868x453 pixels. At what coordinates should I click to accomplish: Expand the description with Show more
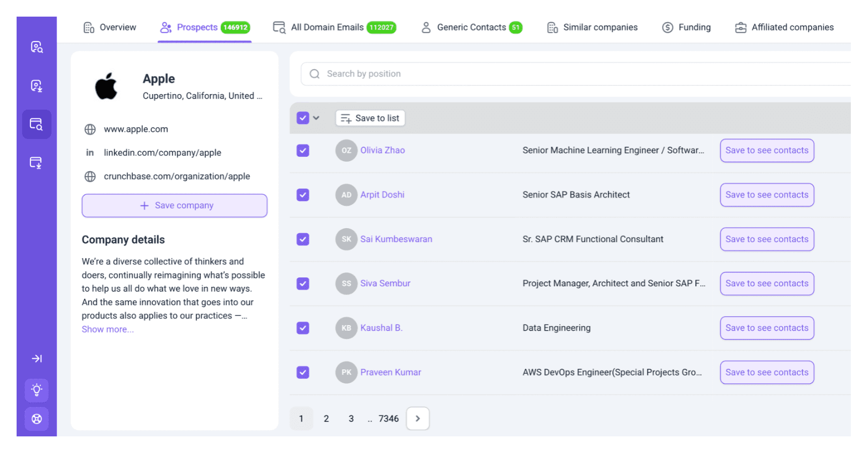pos(108,330)
